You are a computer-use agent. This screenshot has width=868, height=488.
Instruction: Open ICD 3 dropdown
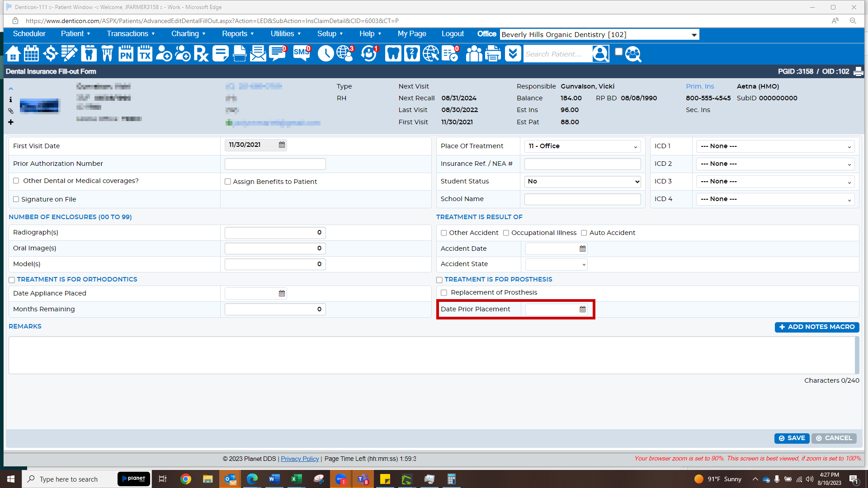775,182
